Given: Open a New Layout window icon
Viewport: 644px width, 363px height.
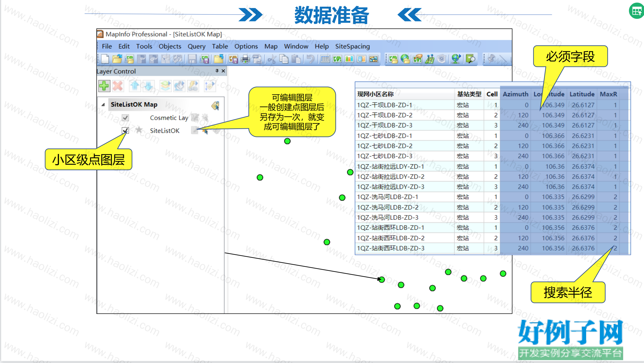Looking at the screenshot, I should pos(361,59).
